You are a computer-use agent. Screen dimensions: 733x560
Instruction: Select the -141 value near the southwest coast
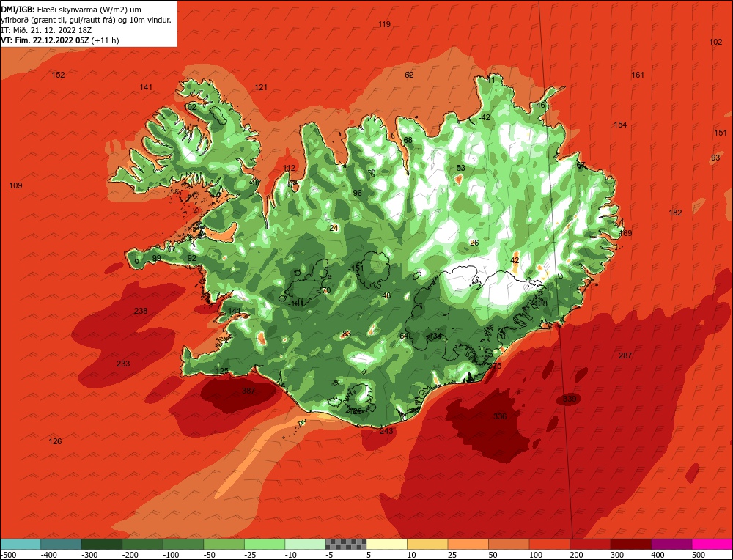point(233,311)
